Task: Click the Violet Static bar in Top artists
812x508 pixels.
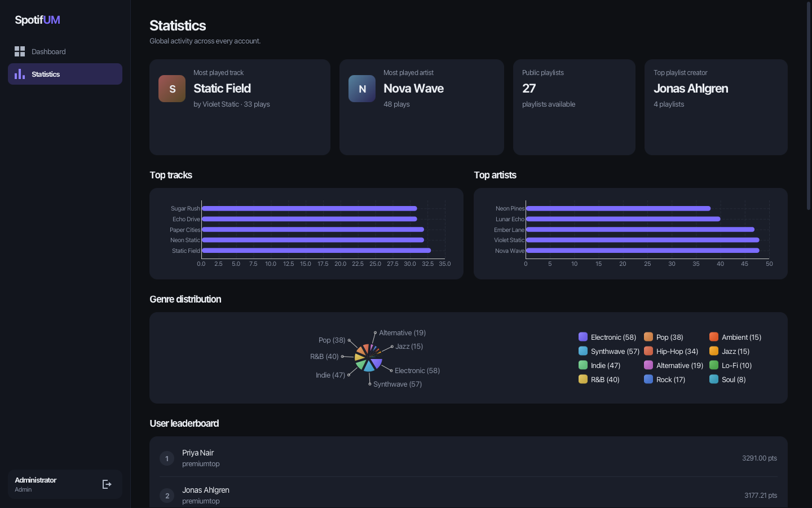Action: pyautogui.click(x=642, y=240)
